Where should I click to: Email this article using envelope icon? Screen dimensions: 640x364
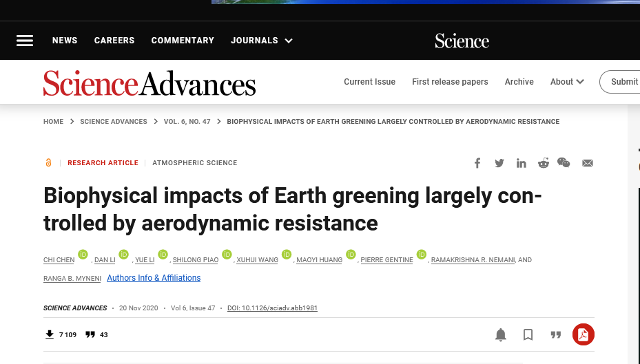pos(588,163)
